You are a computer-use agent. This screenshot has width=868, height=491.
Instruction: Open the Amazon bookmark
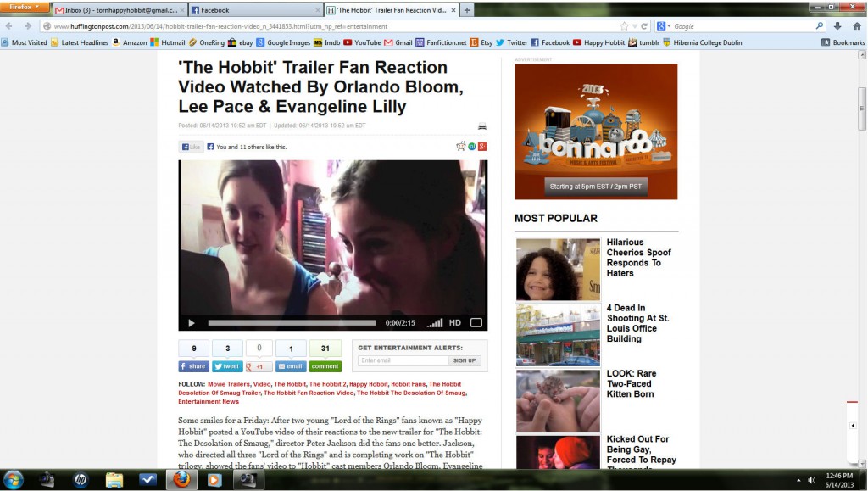coord(130,42)
